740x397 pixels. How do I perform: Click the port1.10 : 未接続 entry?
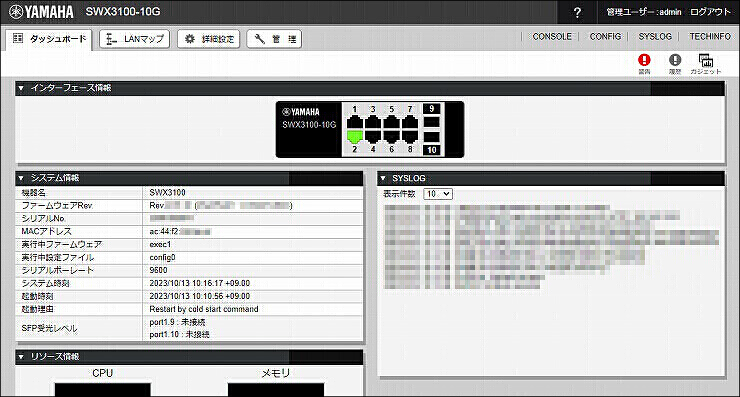[x=179, y=334]
